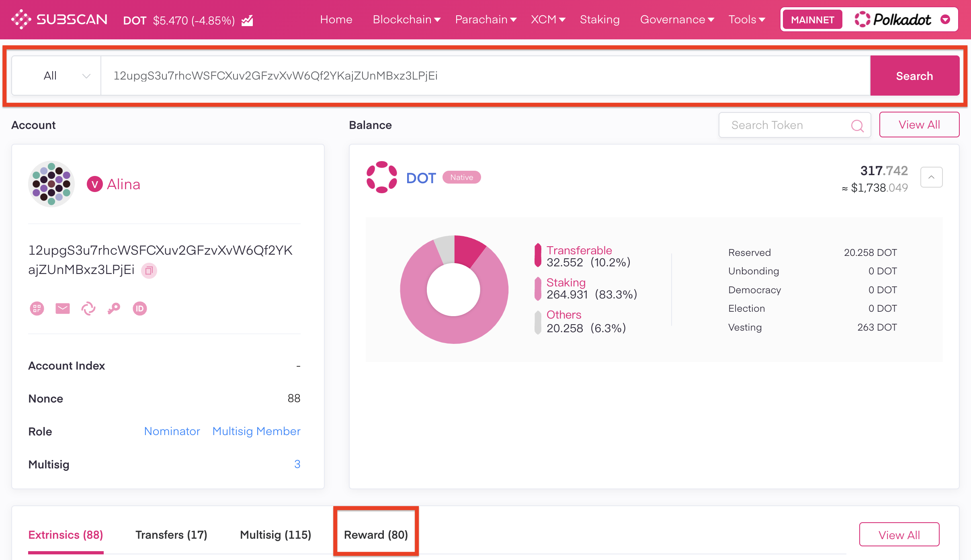Screen dimensions: 971x560
Task: Click the email envelope icon
Action: coord(63,309)
